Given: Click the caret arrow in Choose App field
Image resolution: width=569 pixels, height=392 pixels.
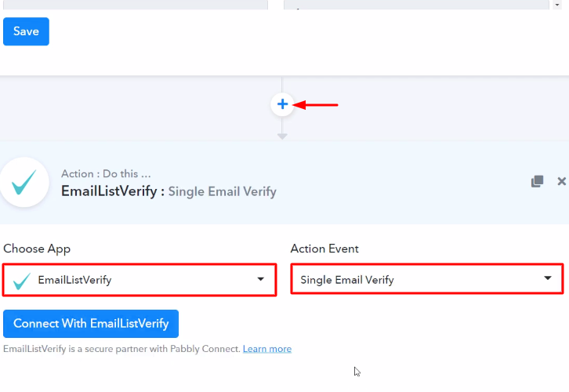Looking at the screenshot, I should point(261,280).
